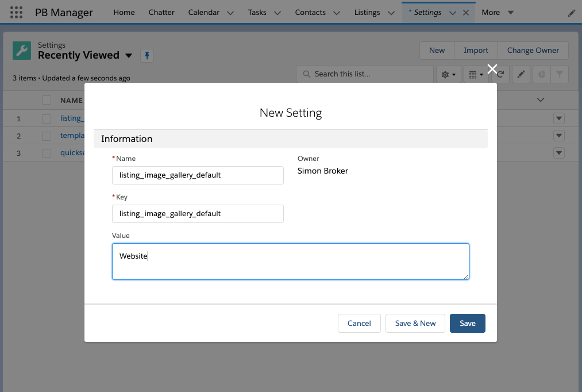Show charts panel icon
Viewport: 582px width, 392px height.
pos(542,74)
